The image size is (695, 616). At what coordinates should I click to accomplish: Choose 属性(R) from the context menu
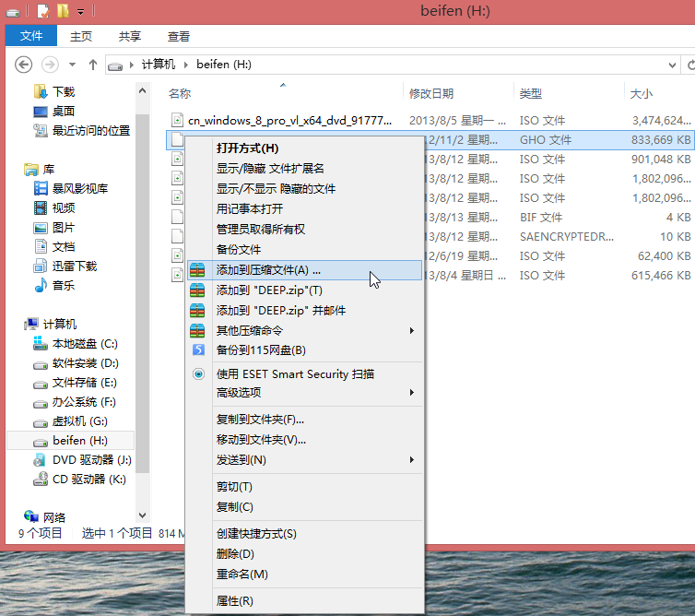click(x=304, y=601)
